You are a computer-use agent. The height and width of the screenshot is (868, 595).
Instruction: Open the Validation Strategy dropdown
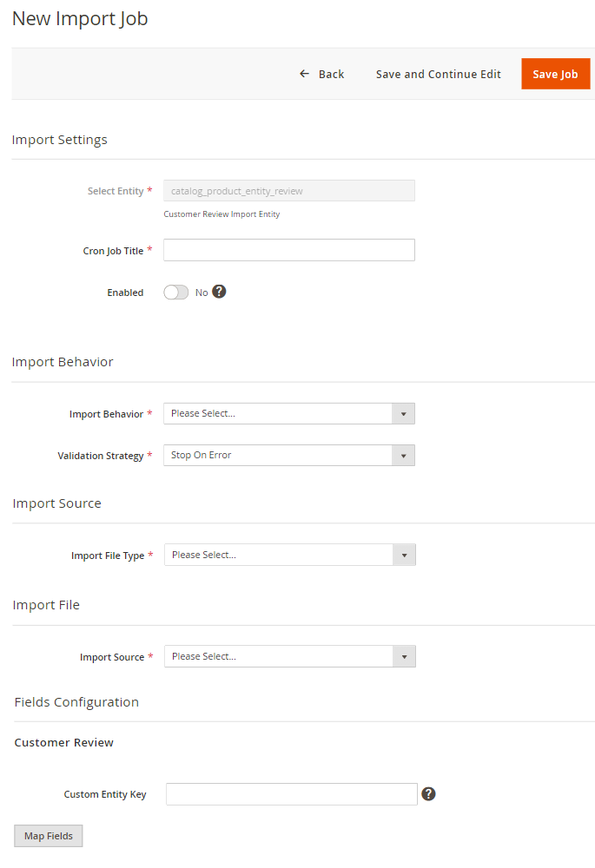pyautogui.click(x=289, y=456)
